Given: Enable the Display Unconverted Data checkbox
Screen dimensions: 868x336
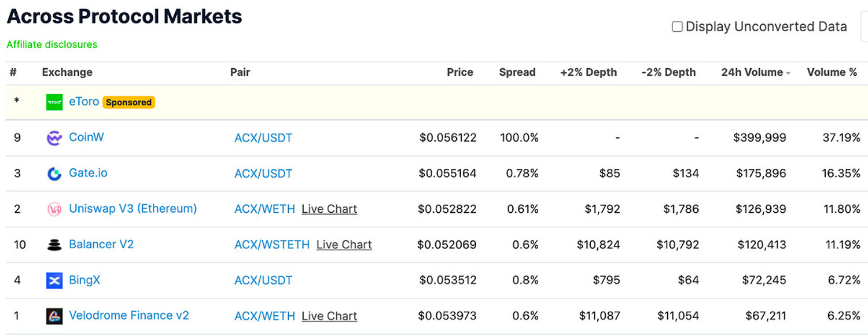Looking at the screenshot, I should point(677,27).
